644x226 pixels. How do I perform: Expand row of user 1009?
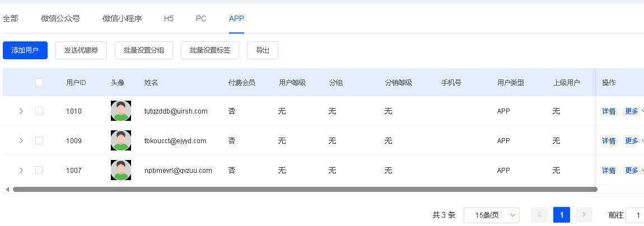click(21, 140)
